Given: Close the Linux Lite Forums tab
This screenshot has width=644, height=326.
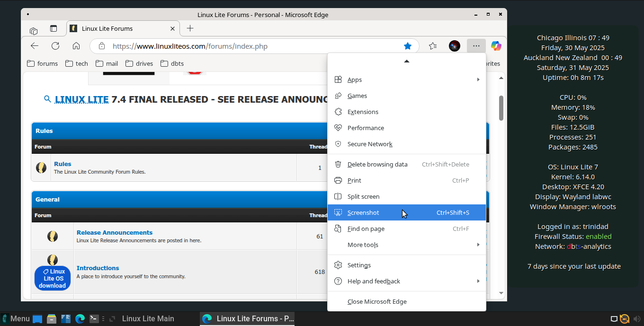Looking at the screenshot, I should tap(173, 28).
